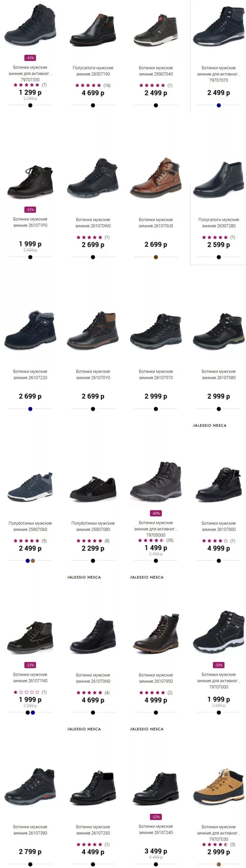The width and height of the screenshot is (246, 868).
Task: Open the boots 79707330 product image
Action: point(30,25)
